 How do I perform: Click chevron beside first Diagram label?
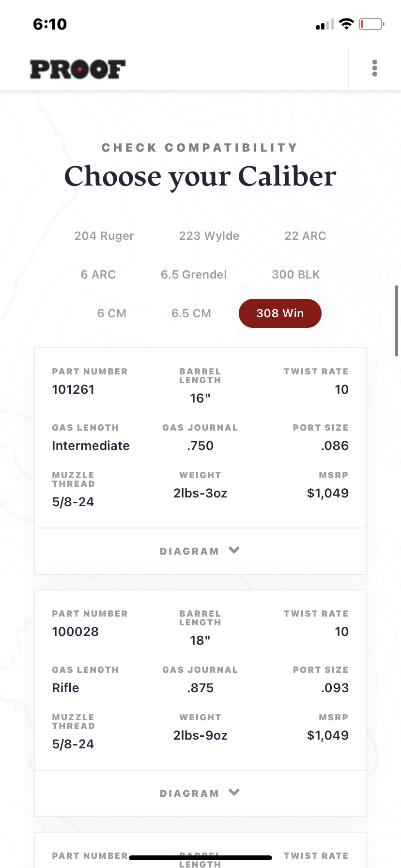click(234, 550)
